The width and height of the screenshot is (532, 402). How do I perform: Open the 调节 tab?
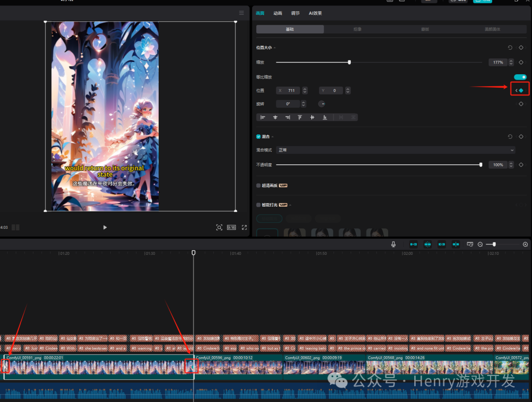(295, 13)
